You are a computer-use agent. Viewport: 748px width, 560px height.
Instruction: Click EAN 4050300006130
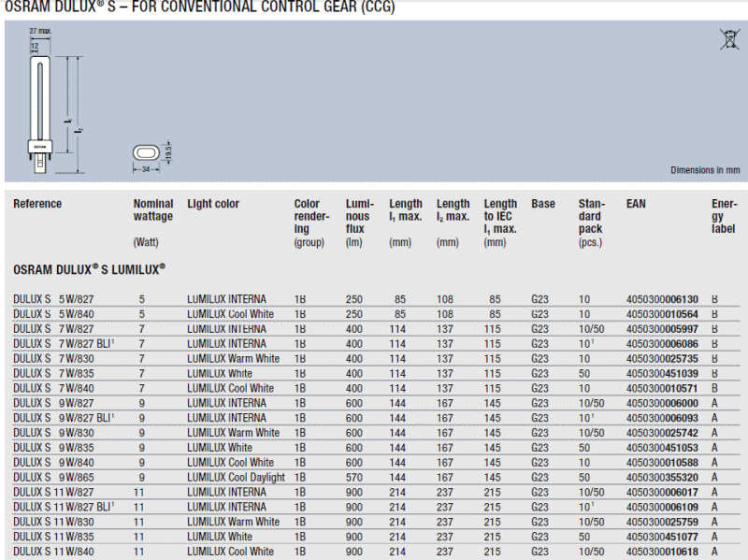(x=662, y=299)
